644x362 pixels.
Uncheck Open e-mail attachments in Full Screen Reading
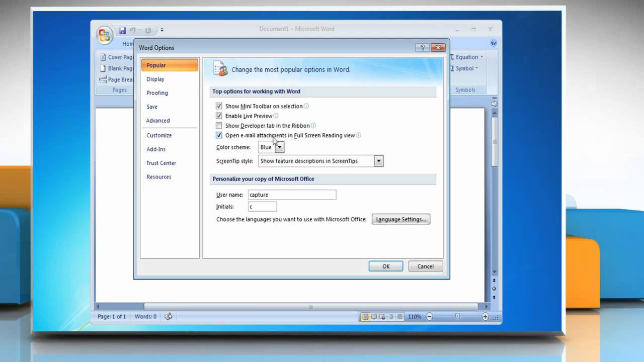(x=219, y=135)
